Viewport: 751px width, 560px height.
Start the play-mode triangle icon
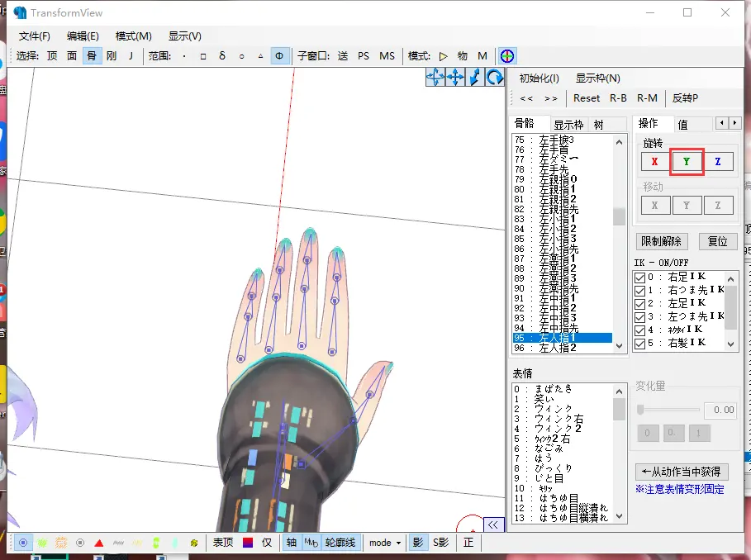pyautogui.click(x=443, y=56)
